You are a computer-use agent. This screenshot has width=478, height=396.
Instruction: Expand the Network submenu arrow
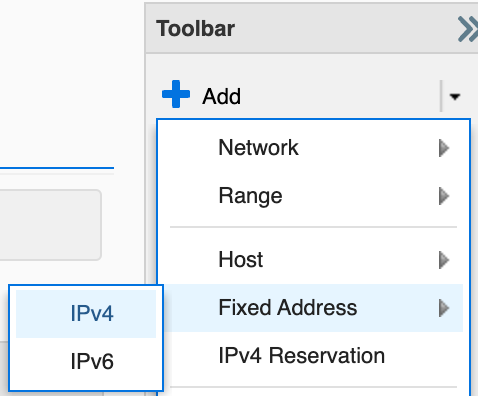click(444, 148)
